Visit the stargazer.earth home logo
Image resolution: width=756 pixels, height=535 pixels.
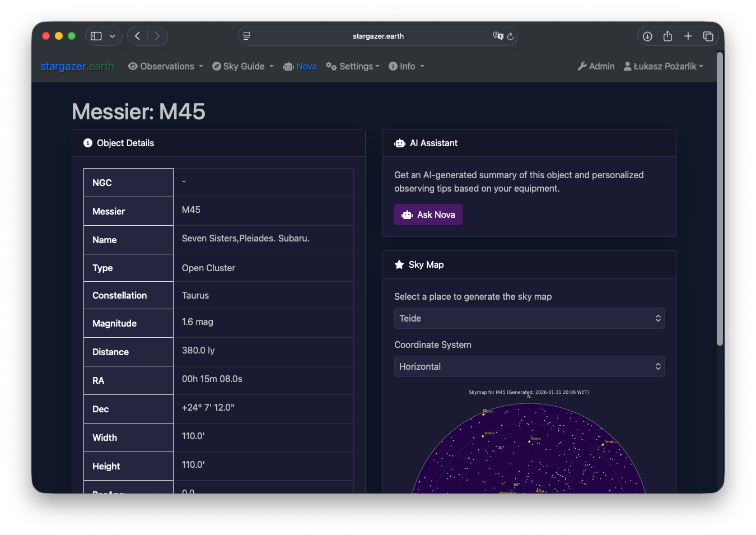[77, 66]
